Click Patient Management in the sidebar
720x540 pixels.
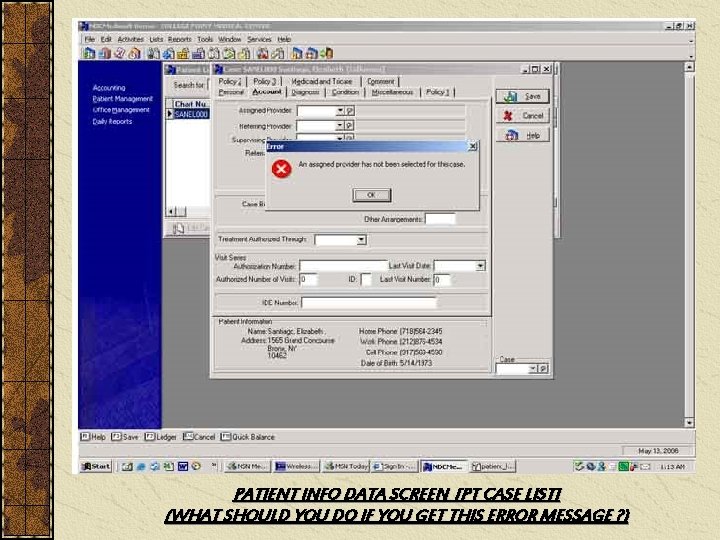[122, 99]
